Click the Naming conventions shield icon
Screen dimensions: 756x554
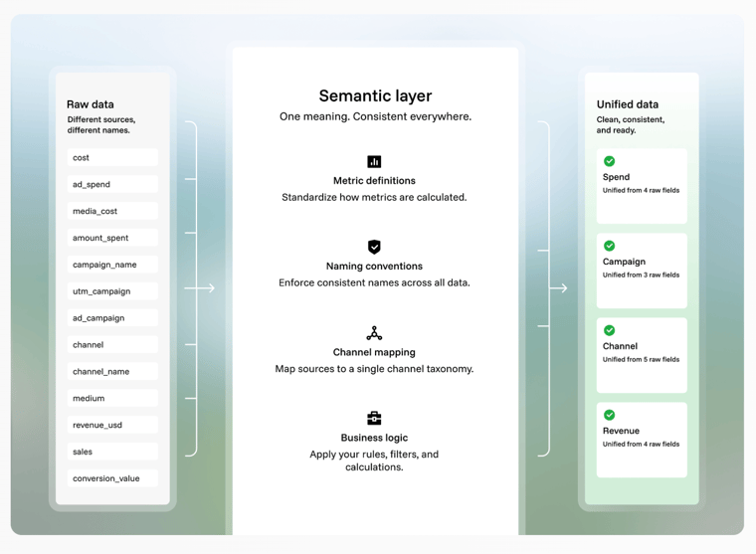[374, 247]
